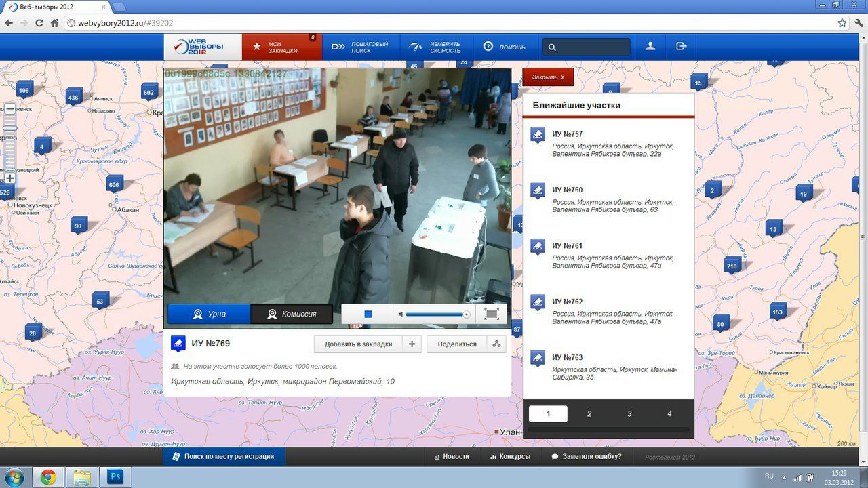Switch camera to Комиссия view
The image size is (868, 488).
coord(292,314)
